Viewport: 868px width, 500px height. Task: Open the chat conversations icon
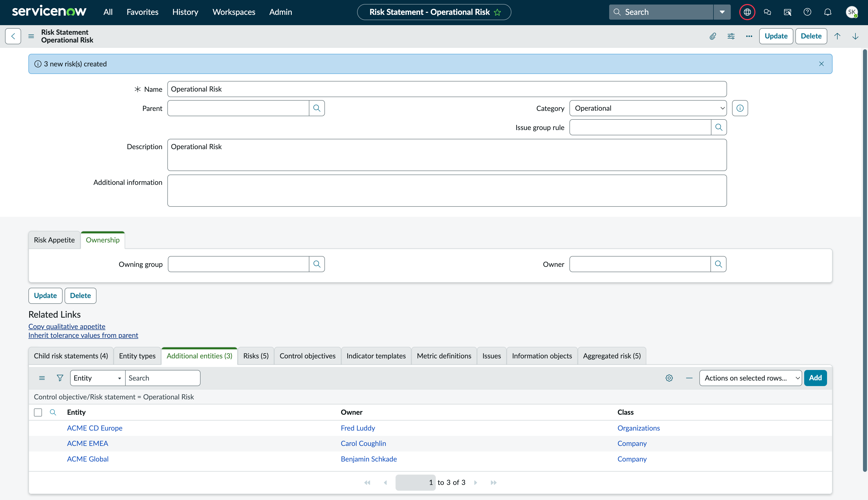767,12
